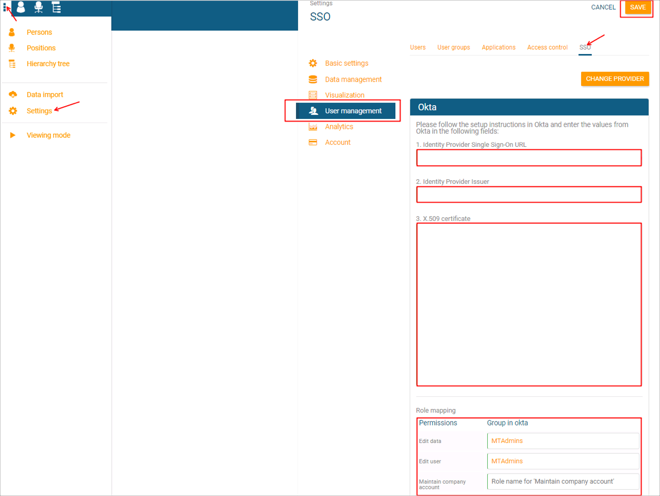Go to the Applications tab
The width and height of the screenshot is (660, 496).
tap(498, 47)
